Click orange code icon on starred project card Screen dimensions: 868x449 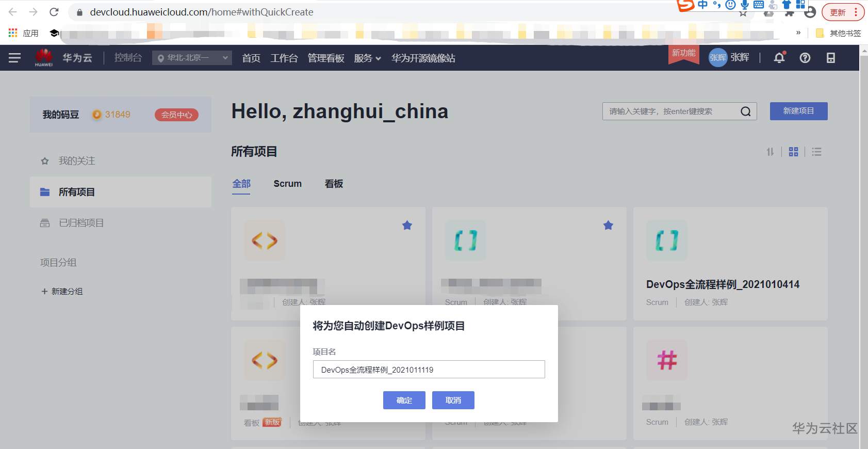tap(265, 240)
